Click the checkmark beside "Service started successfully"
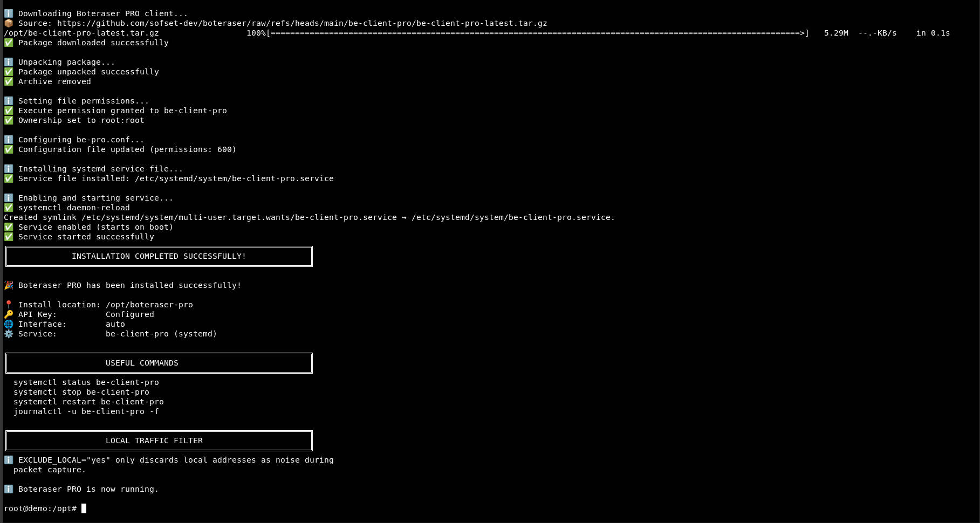 coord(9,237)
